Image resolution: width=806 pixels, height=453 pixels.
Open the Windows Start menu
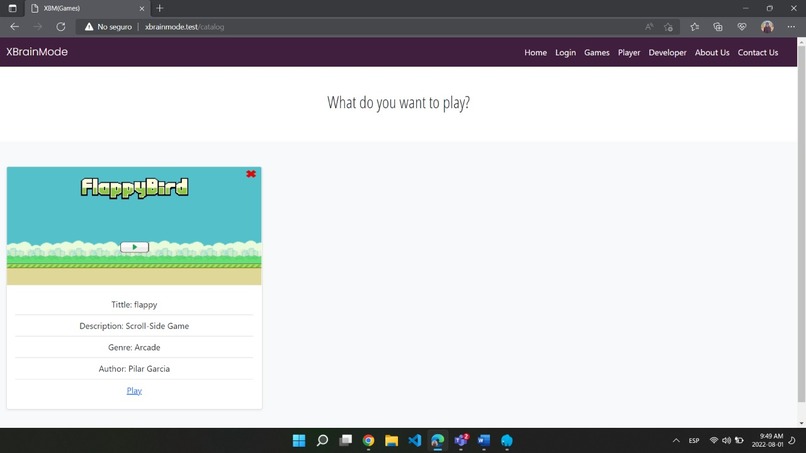click(299, 441)
